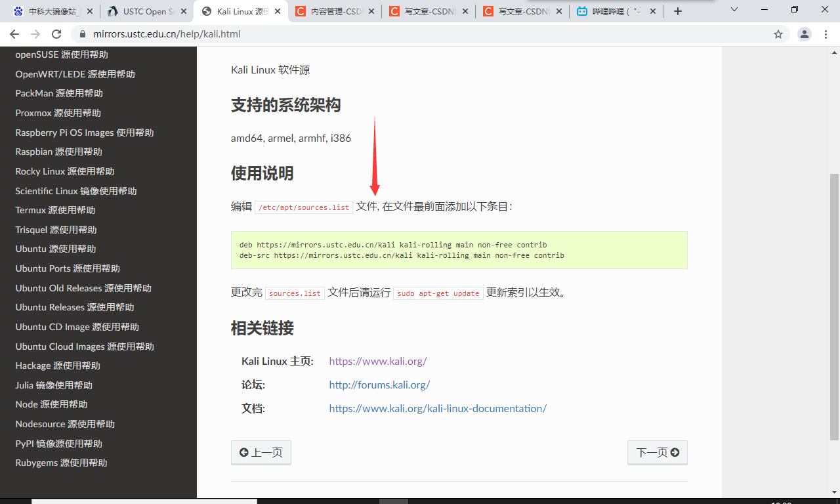Image resolution: width=840 pixels, height=504 pixels.
Task: Click the deb-src line in the code block
Action: pos(402,255)
